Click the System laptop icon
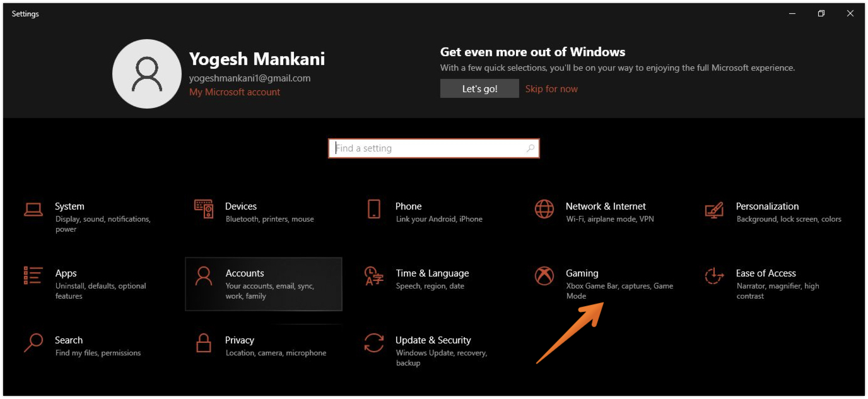 coord(33,209)
